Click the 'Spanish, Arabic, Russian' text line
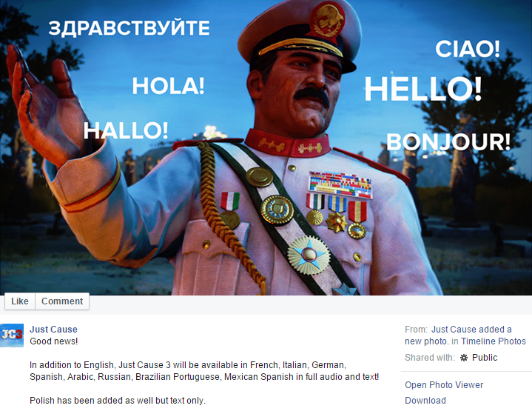Image resolution: width=532 pixels, height=414 pixels. click(x=204, y=377)
